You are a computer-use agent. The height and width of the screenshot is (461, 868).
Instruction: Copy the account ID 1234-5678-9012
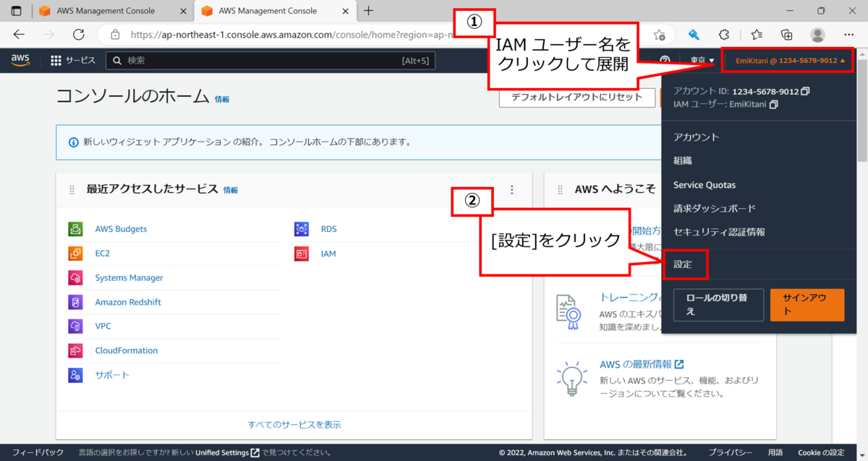(805, 92)
